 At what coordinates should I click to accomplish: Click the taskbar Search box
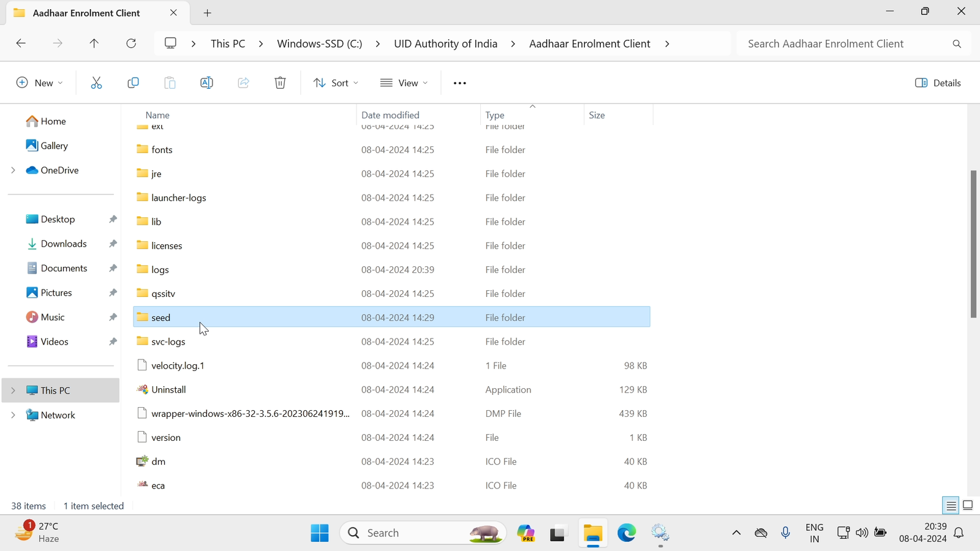[423, 533]
